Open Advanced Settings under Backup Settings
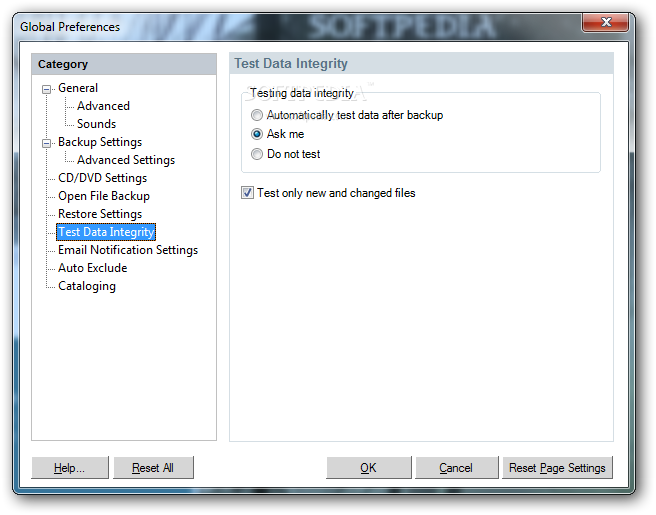The image size is (656, 515). coord(126,160)
